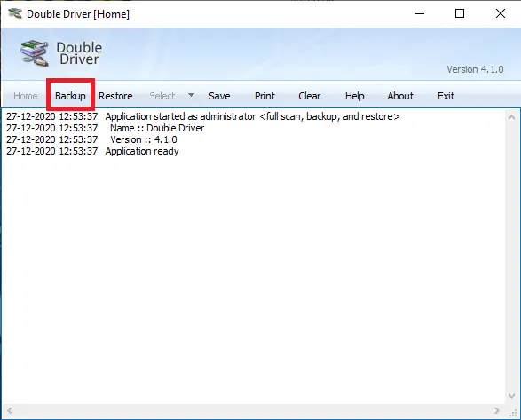Click the Select toolbar item

pyautogui.click(x=162, y=96)
